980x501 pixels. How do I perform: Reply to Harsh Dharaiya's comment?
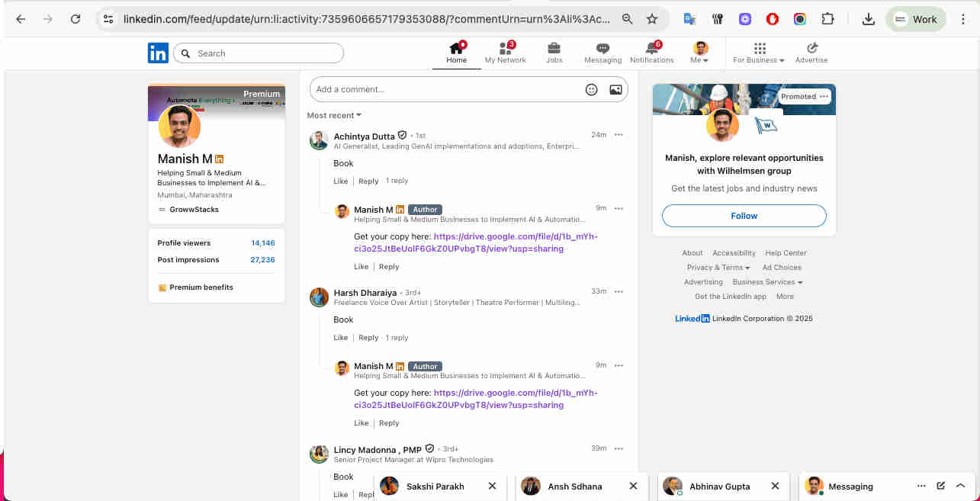click(368, 337)
